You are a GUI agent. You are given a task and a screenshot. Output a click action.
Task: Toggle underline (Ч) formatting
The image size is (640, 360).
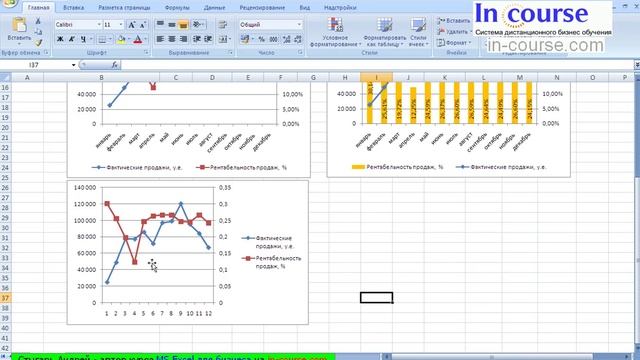click(83, 39)
